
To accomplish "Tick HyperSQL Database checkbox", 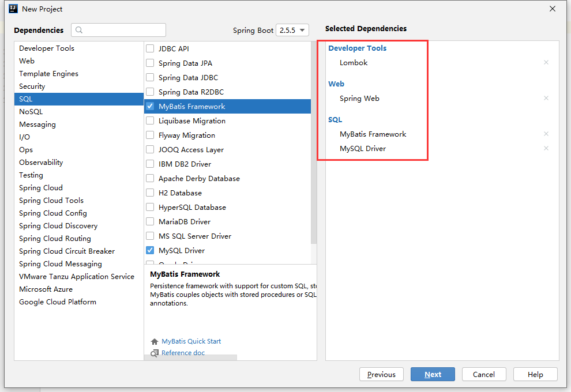I will tap(150, 207).
